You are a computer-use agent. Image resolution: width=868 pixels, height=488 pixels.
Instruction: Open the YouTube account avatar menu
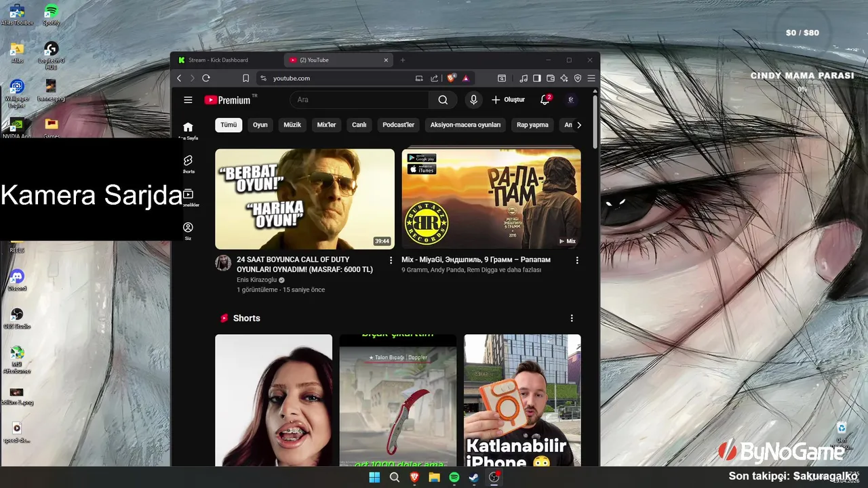[571, 100]
